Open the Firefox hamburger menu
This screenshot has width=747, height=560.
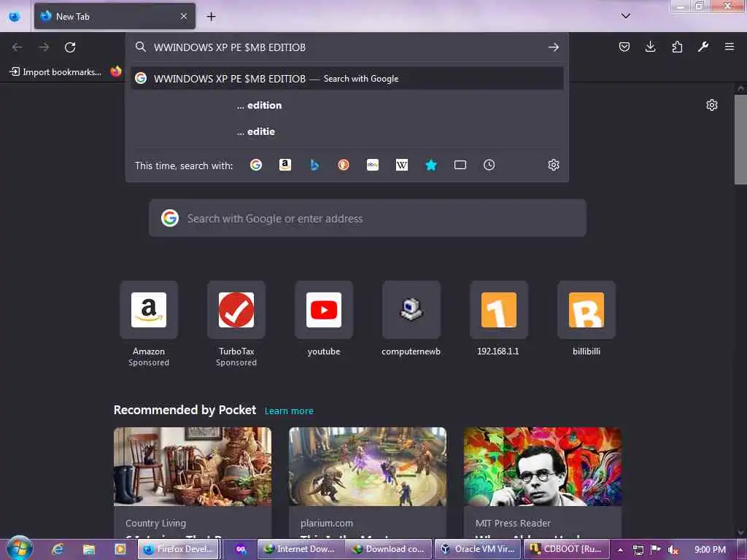click(729, 47)
